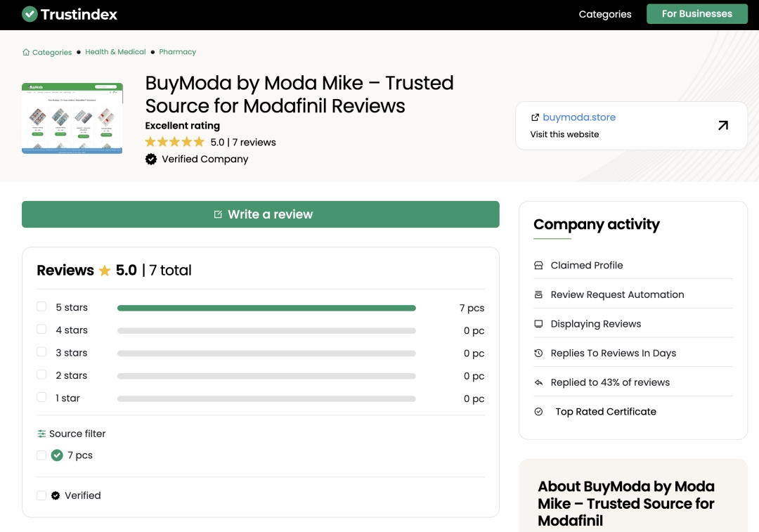The image size is (759, 532).
Task: Open the Categories menu in header
Action: tap(604, 14)
